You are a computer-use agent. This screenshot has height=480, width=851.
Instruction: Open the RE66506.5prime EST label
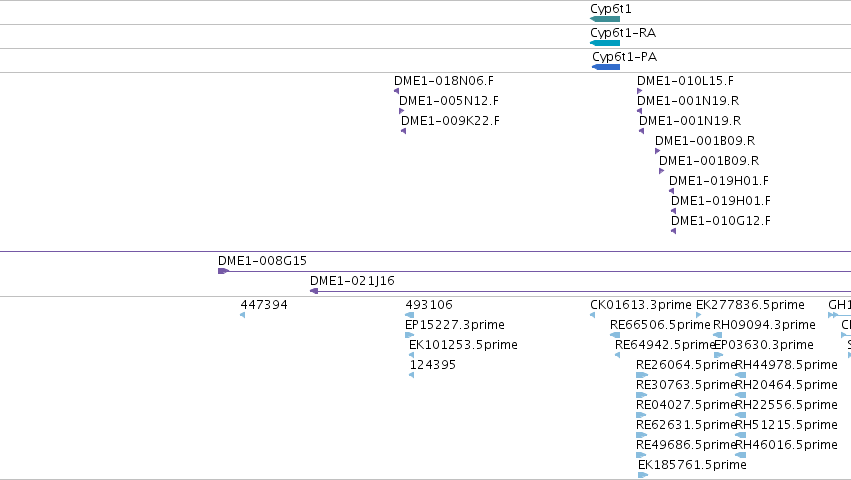click(660, 325)
